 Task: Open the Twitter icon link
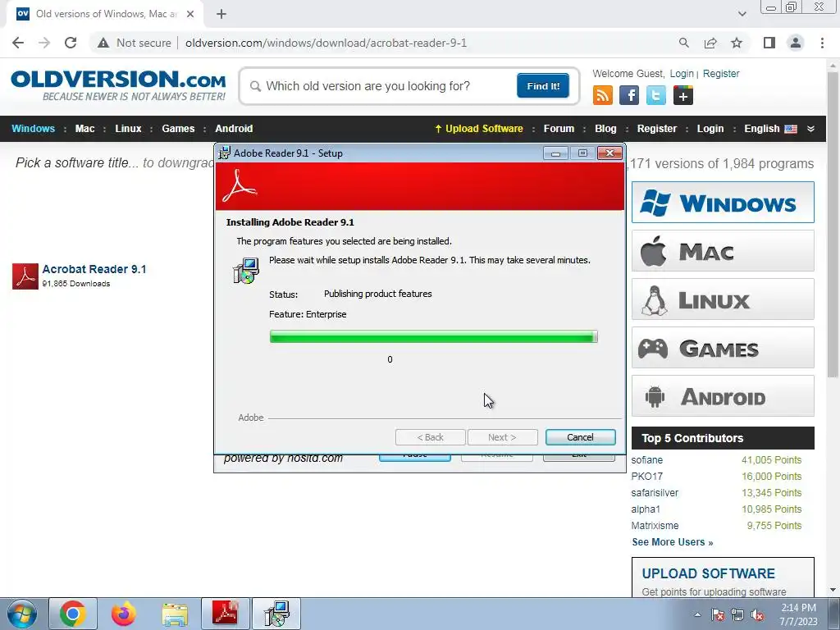[x=655, y=96]
